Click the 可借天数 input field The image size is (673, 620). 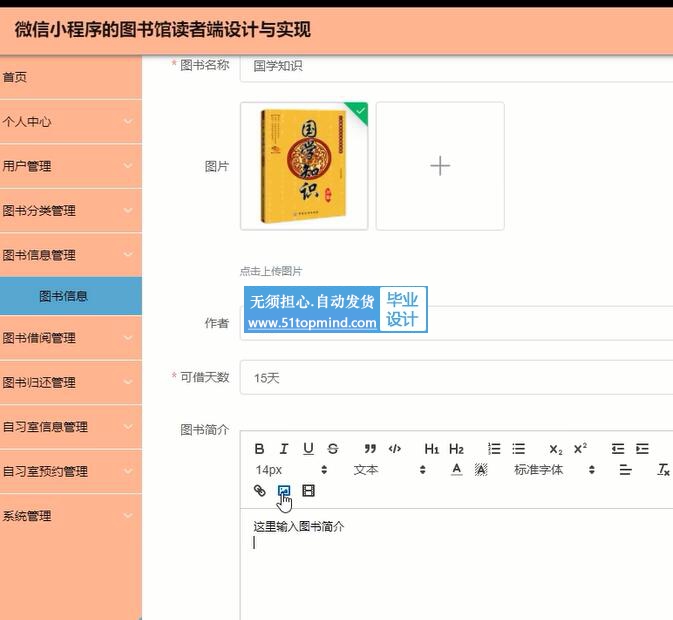(x=460, y=378)
